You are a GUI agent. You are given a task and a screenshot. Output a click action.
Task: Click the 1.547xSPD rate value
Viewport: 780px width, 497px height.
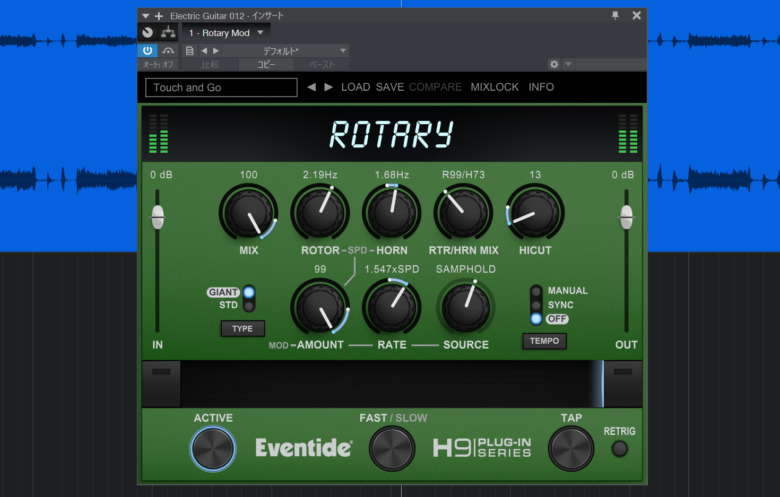click(392, 269)
